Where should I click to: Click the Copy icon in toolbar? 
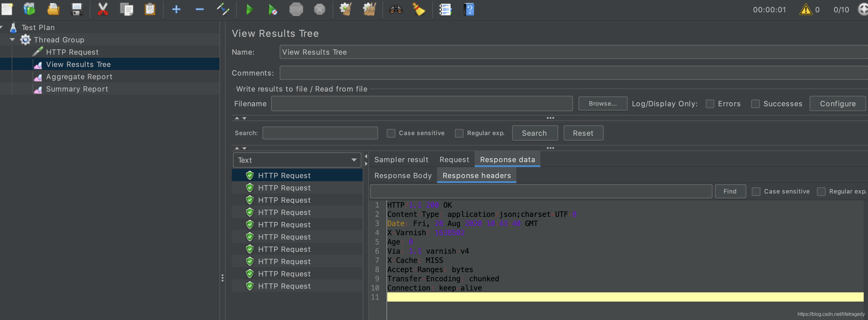tap(126, 10)
